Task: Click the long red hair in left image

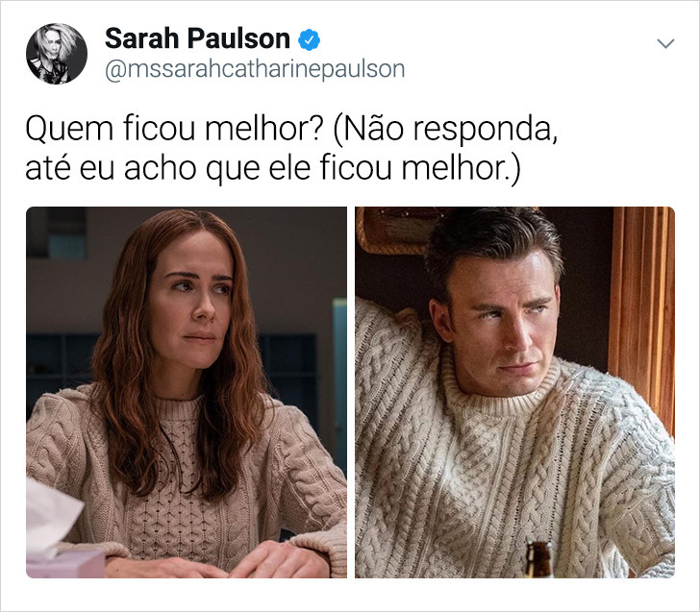Action: click(x=130, y=379)
